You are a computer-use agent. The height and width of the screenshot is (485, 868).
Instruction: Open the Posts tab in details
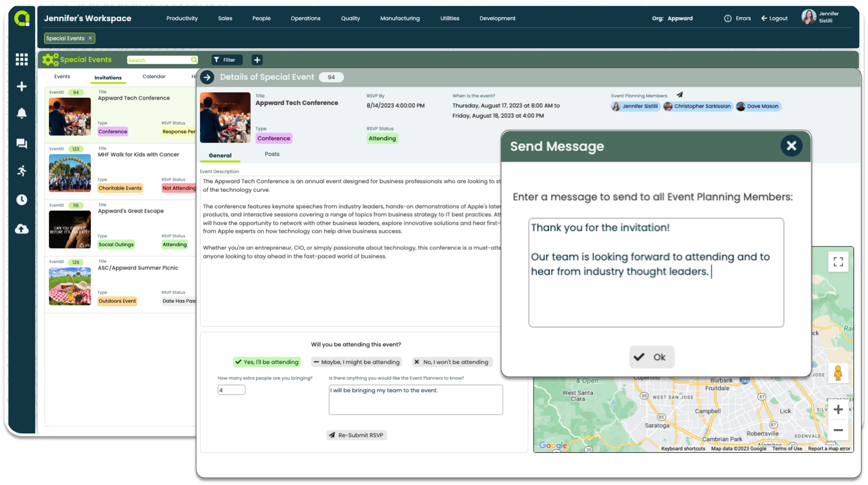point(272,154)
